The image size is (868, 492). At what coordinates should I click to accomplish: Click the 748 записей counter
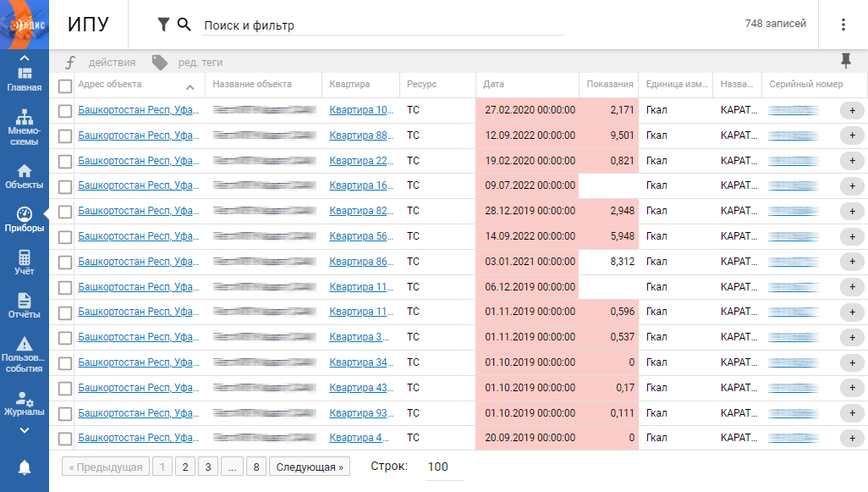tap(775, 23)
